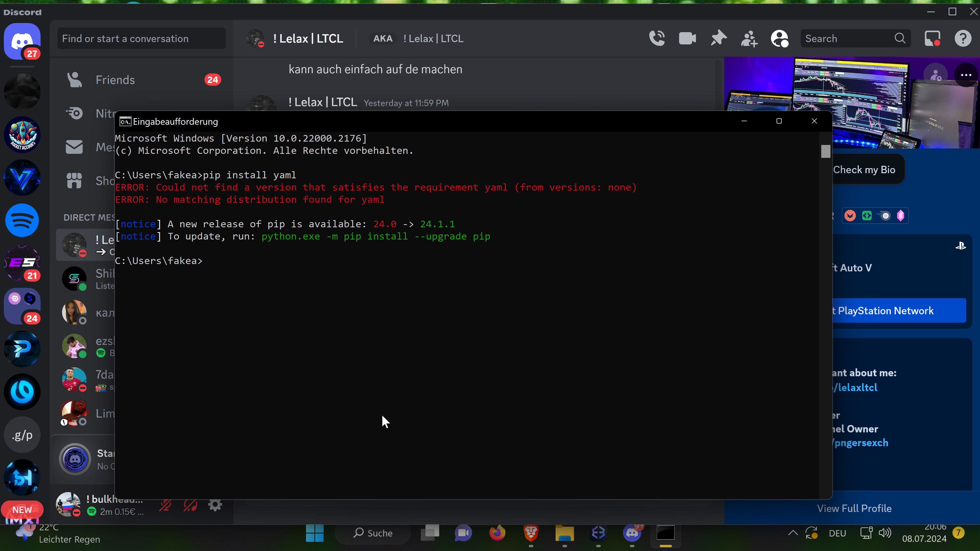The image size is (980, 551).
Task: Open profile more options menu
Action: tap(966, 75)
